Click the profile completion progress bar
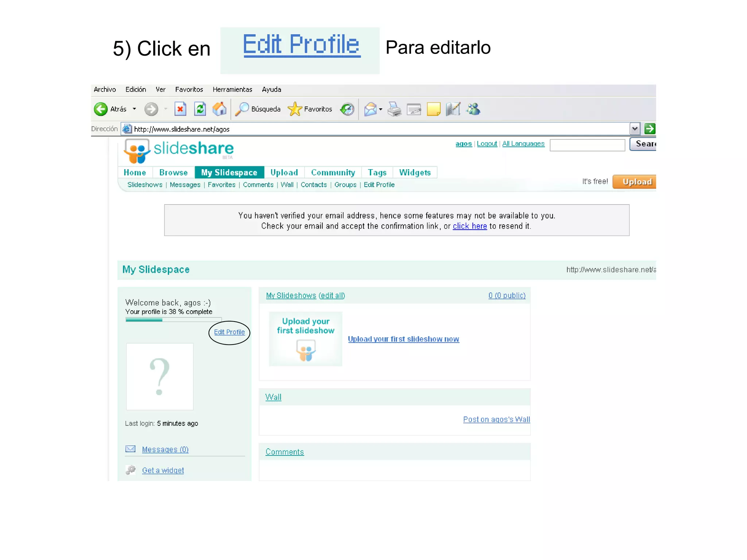 174,320
